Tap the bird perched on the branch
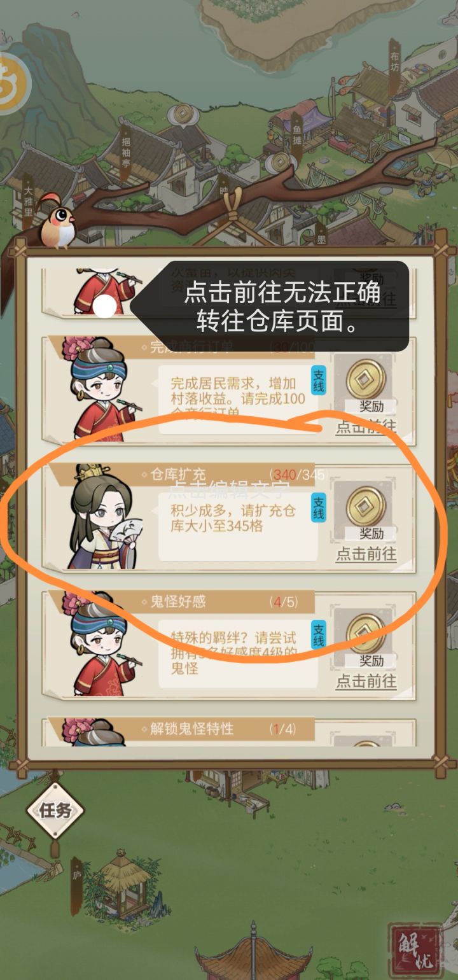The height and width of the screenshot is (980, 458). point(57,221)
